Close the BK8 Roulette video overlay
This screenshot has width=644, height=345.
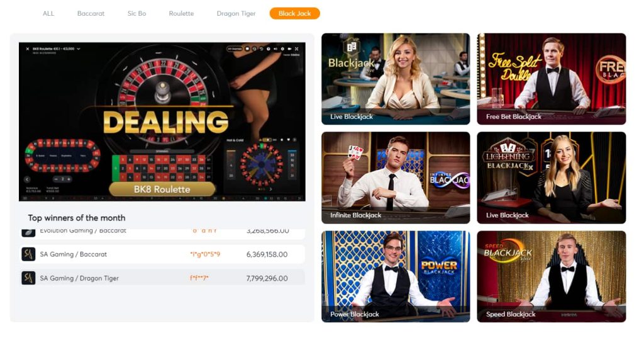[28, 49]
